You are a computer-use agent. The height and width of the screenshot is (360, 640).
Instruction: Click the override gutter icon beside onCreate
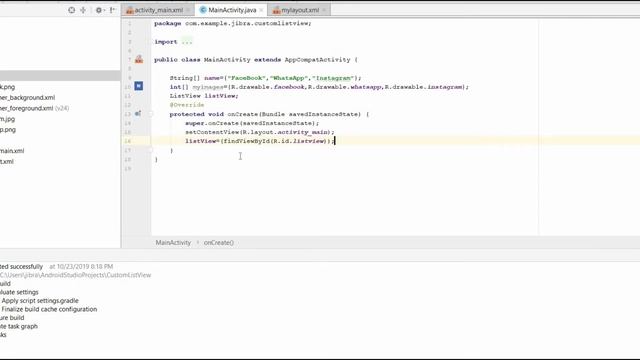click(x=138, y=113)
